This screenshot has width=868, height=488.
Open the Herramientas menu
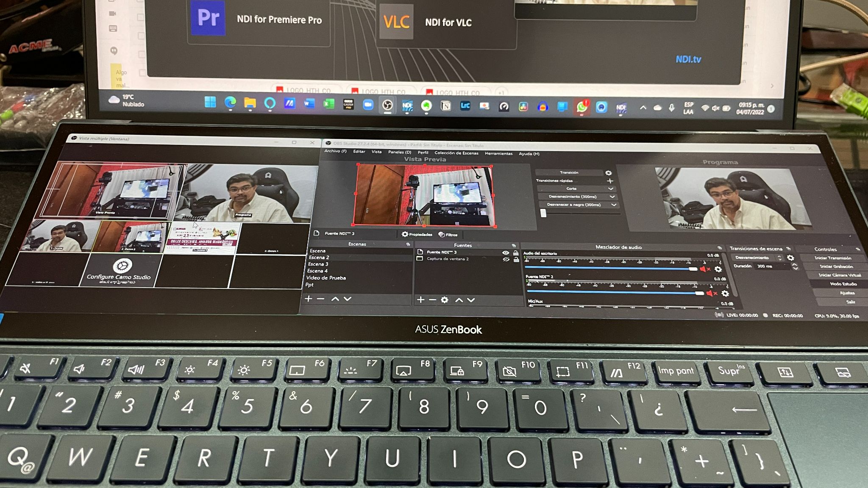498,154
